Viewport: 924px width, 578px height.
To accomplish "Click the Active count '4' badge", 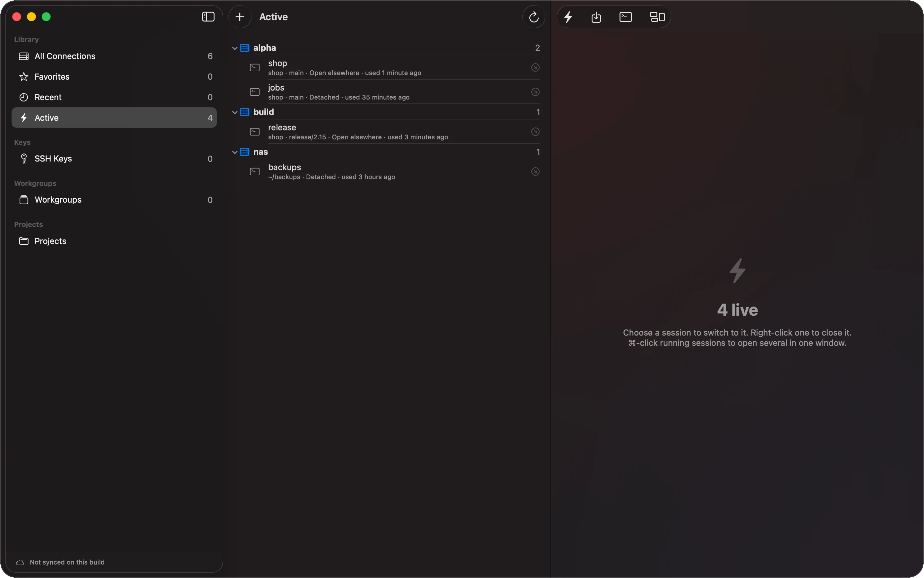I will [210, 118].
